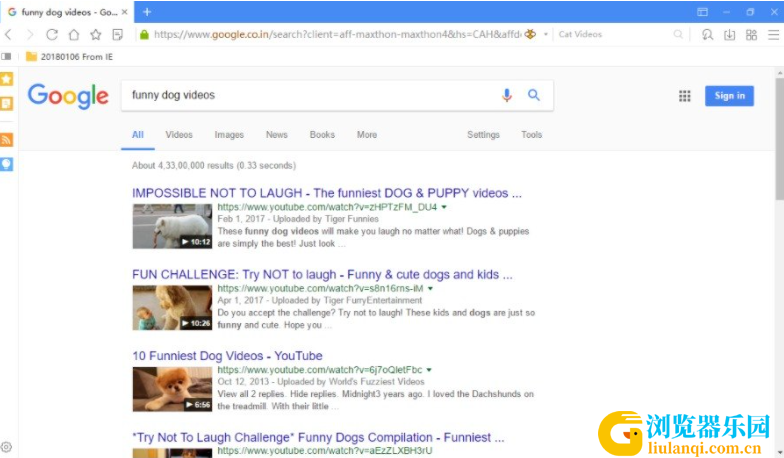Go back with the browser back arrow
The width and height of the screenshot is (784, 458).
click(x=8, y=34)
